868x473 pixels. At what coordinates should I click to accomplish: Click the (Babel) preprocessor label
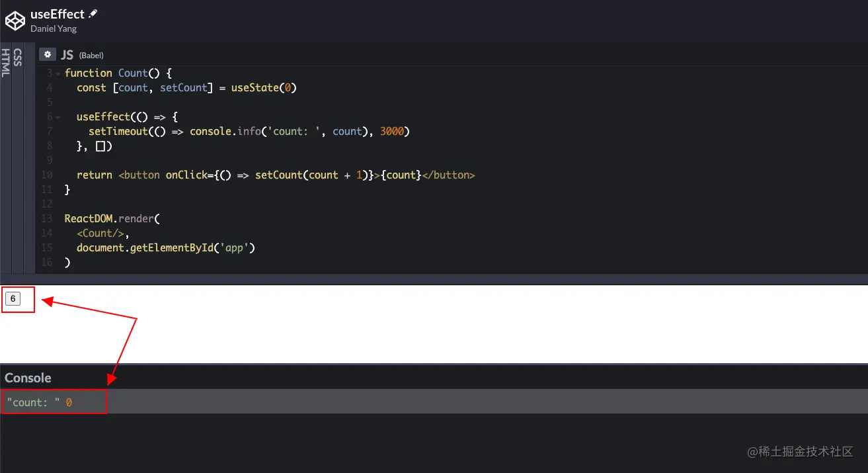(x=91, y=56)
